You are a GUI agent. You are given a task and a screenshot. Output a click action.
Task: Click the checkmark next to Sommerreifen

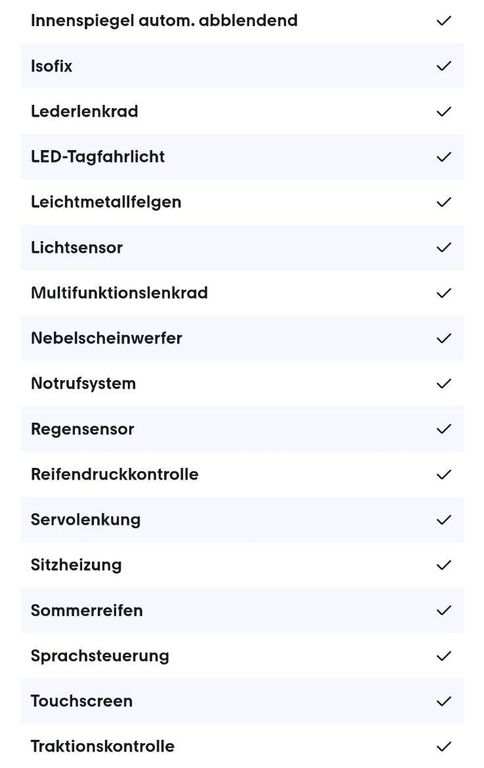coord(443,610)
